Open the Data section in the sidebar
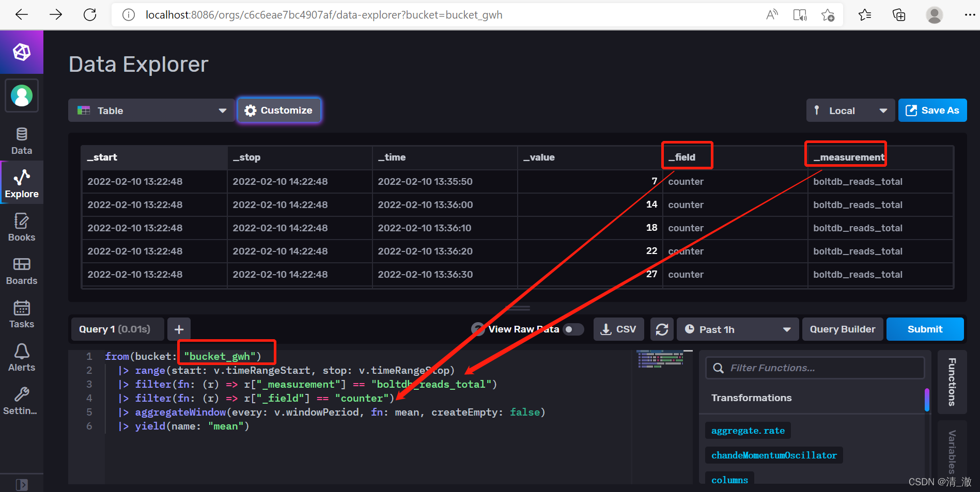 point(21,140)
